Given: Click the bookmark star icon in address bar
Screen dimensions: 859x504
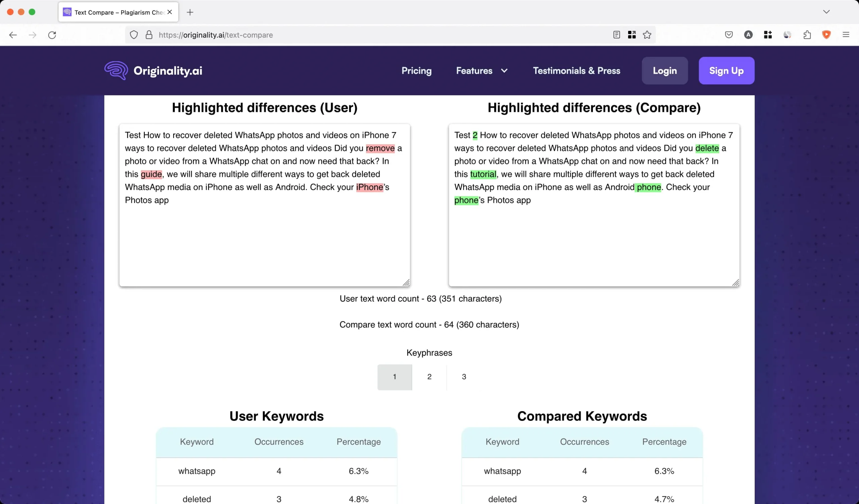Looking at the screenshot, I should (648, 35).
